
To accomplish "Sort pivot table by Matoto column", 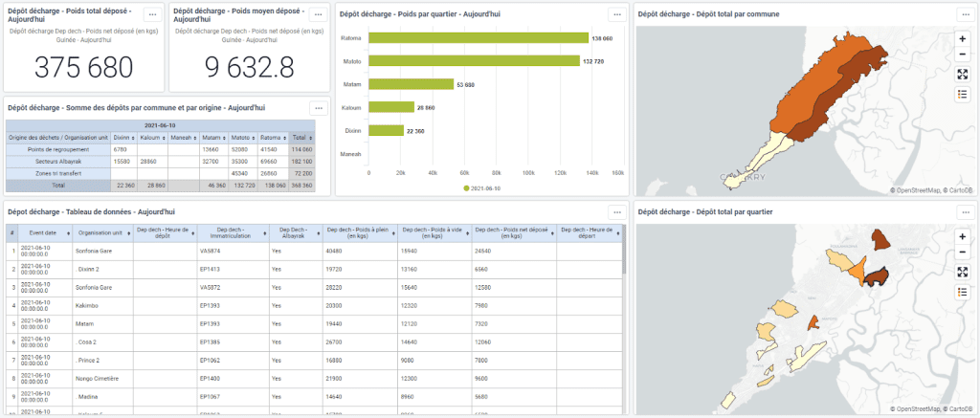I will click(x=241, y=137).
